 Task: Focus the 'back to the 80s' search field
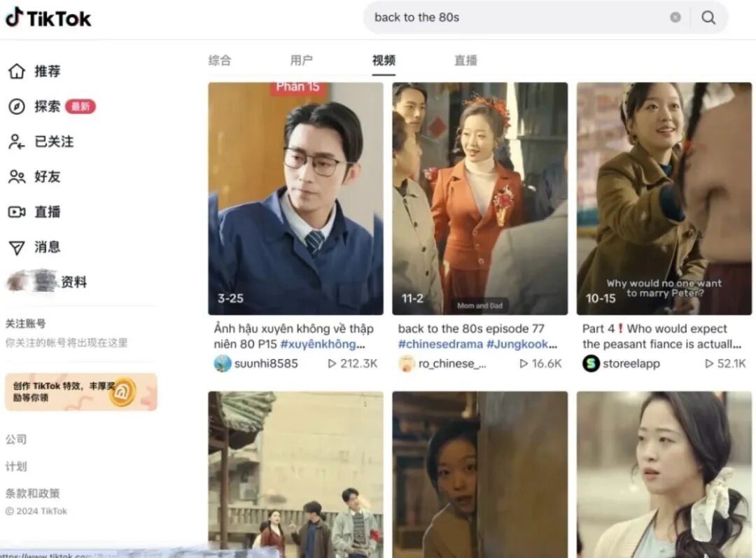[516, 18]
